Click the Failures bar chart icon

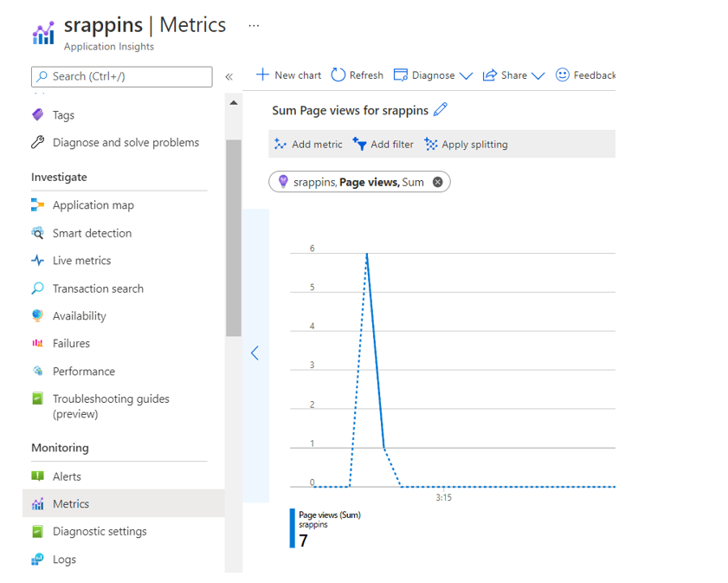click(x=37, y=343)
